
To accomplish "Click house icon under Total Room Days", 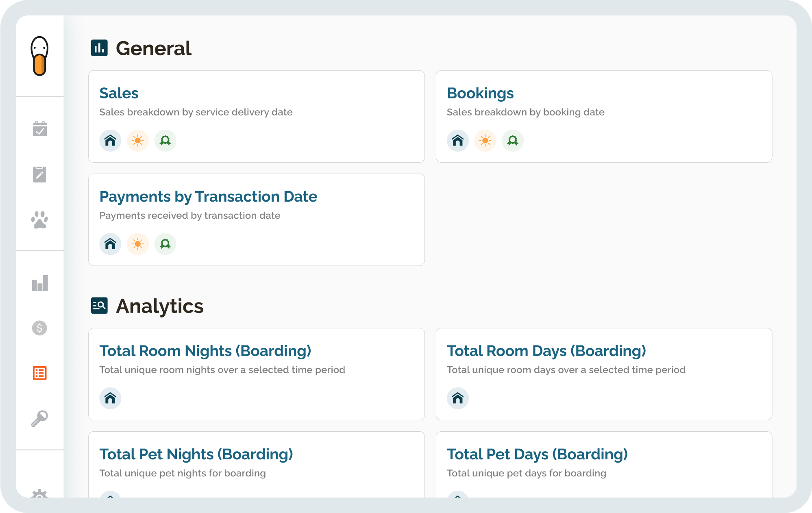I will point(457,398).
